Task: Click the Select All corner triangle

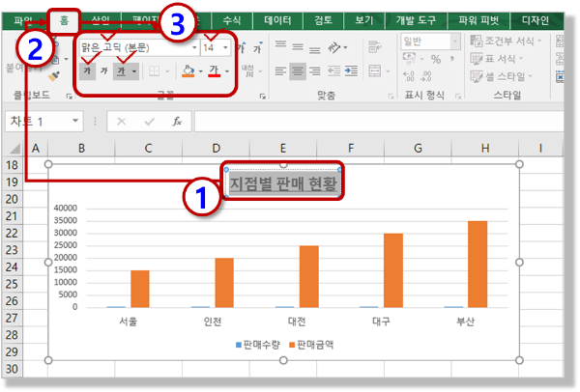Action: click(x=14, y=149)
